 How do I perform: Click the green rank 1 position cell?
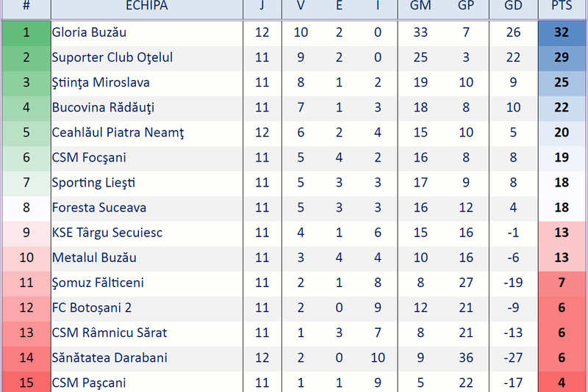tap(26, 32)
